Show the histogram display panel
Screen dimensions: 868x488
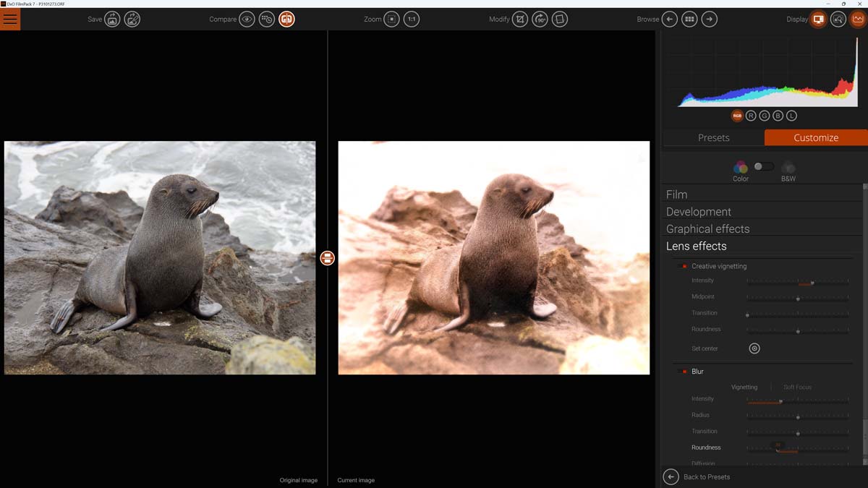coord(859,18)
